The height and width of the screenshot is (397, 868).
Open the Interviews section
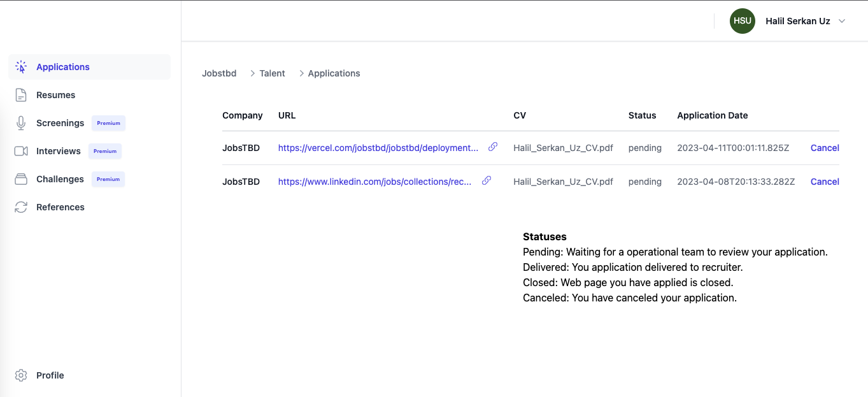click(89, 151)
